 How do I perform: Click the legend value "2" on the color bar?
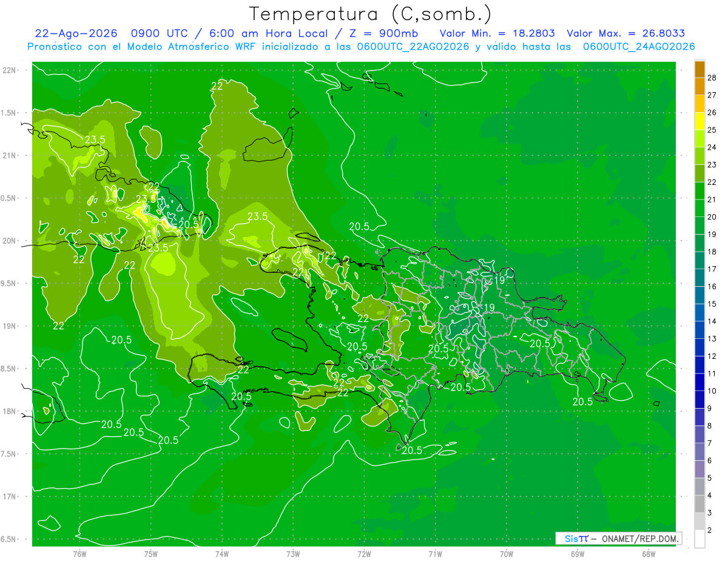point(710,530)
